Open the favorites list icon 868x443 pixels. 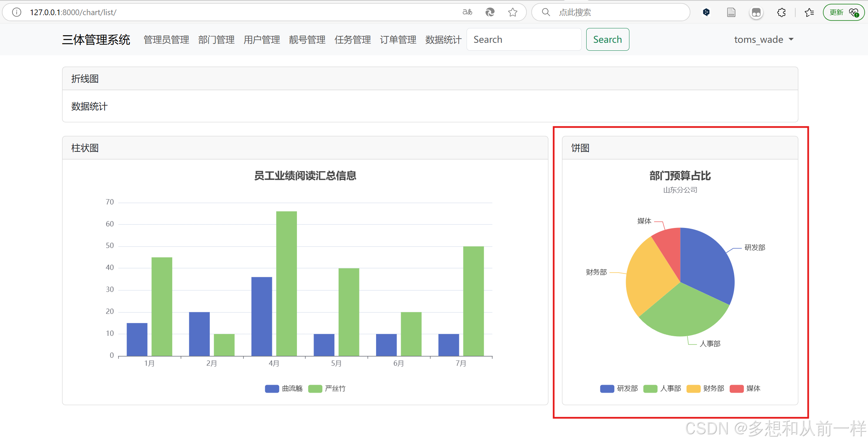click(809, 12)
